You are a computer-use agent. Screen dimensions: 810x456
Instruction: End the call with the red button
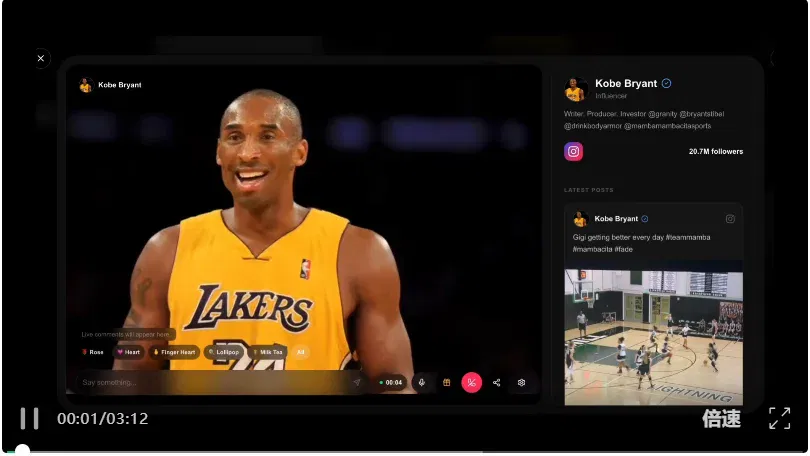click(x=471, y=383)
